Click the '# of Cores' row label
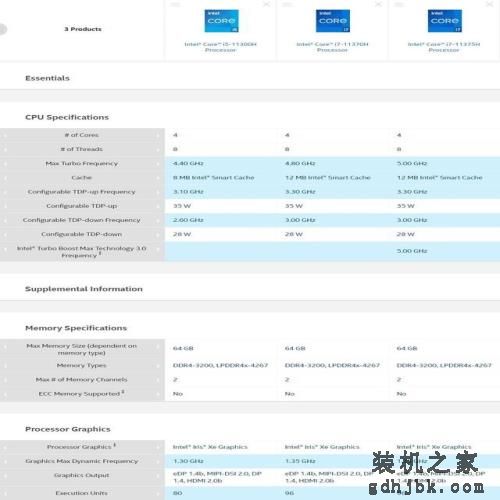The height and width of the screenshot is (500, 500). (82, 135)
